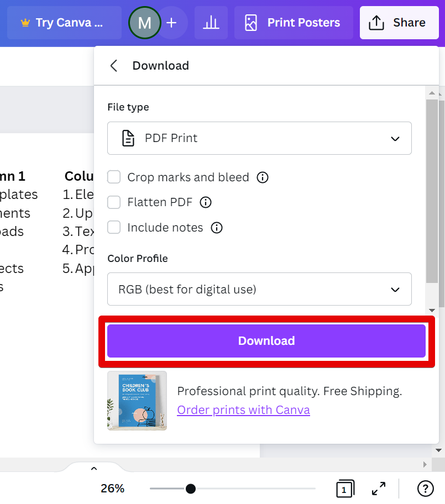This screenshot has width=445, height=504.
Task: Open the page grid view icon
Action: click(344, 489)
